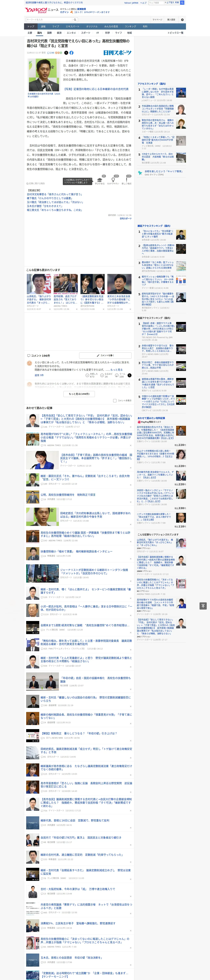This screenshot has height=980, width=210.
Task: Click Yahoo! JAPAN link in top bar
Action: pos(131,3)
